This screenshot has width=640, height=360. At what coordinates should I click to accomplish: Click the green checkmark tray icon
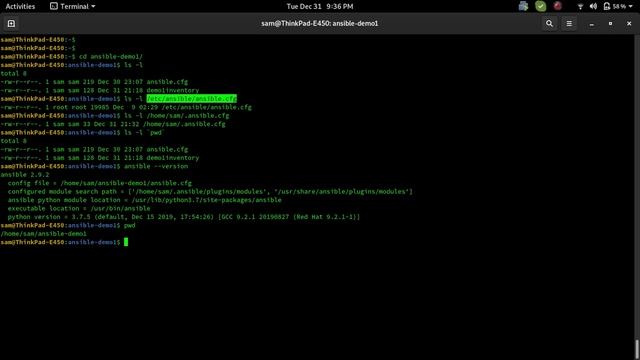click(540, 6)
